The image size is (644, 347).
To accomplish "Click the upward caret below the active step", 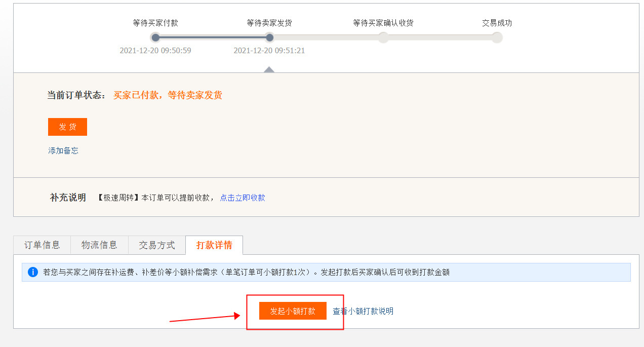I will [x=269, y=69].
